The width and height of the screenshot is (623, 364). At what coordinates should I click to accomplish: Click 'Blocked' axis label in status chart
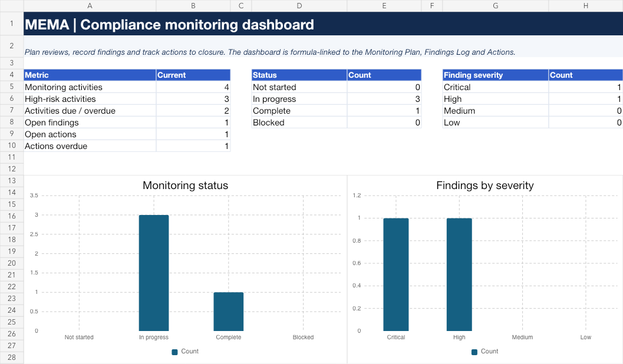point(303,337)
